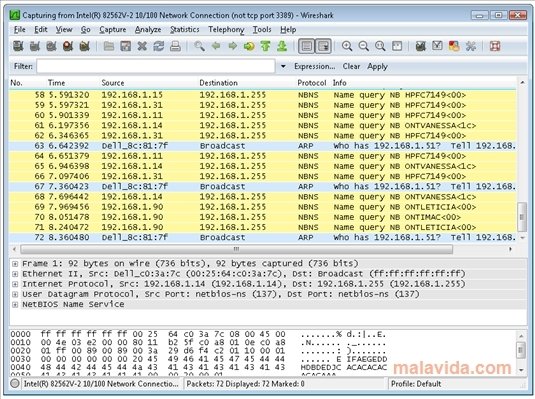Image resolution: width=535 pixels, height=399 pixels.
Task: Toggle auto scroll in live capture
Action: [323, 46]
